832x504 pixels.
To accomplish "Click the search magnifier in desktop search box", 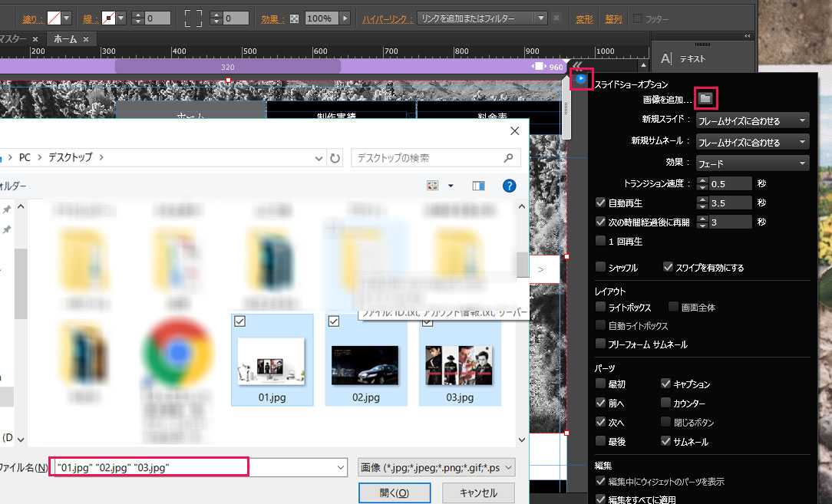I will 508,157.
